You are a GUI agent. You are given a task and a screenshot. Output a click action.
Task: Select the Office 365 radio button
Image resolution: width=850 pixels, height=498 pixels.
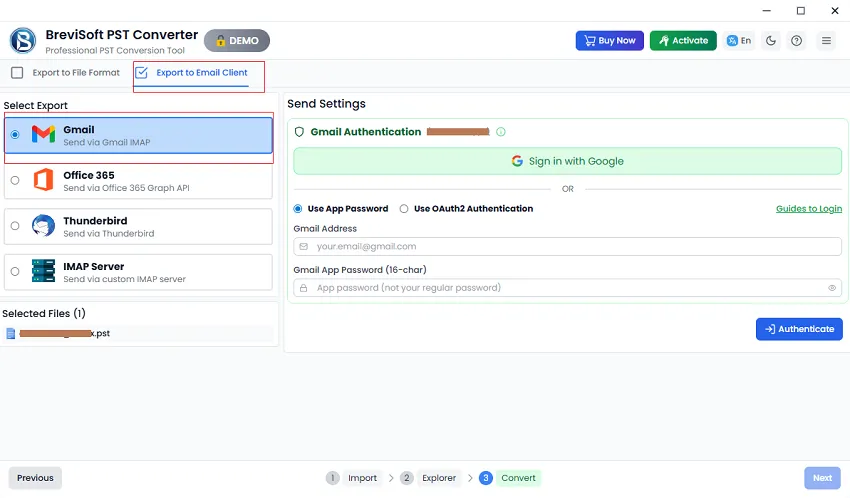click(15, 180)
